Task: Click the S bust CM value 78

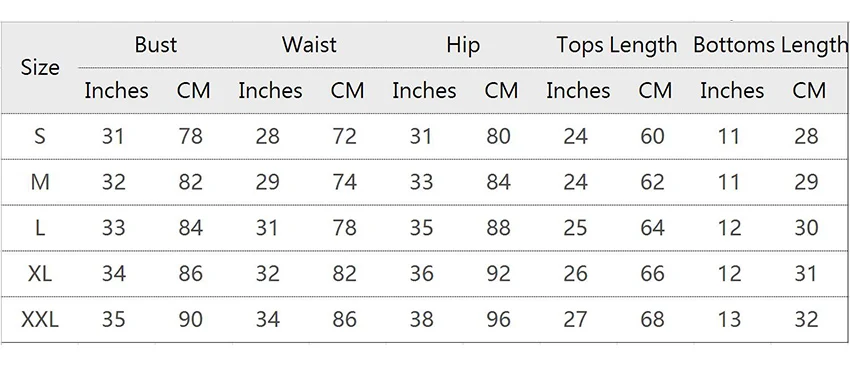Action: pyautogui.click(x=191, y=136)
